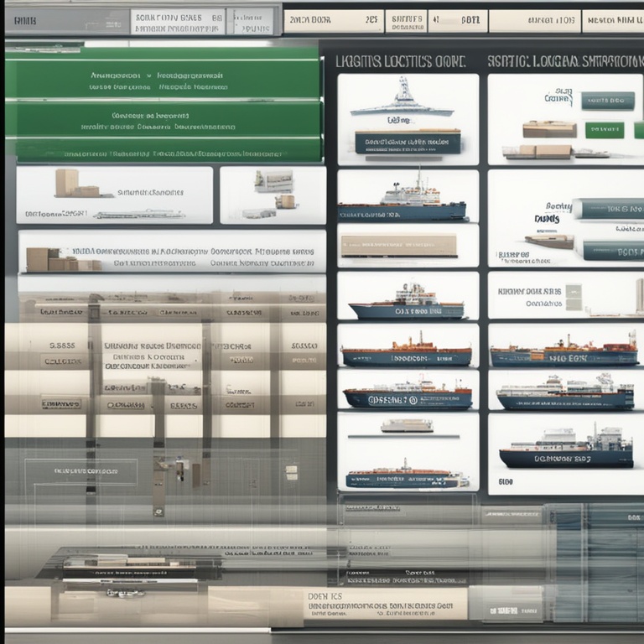Select the small brown barge icon
Viewport: 644px width, 644px height.
[x=549, y=241]
